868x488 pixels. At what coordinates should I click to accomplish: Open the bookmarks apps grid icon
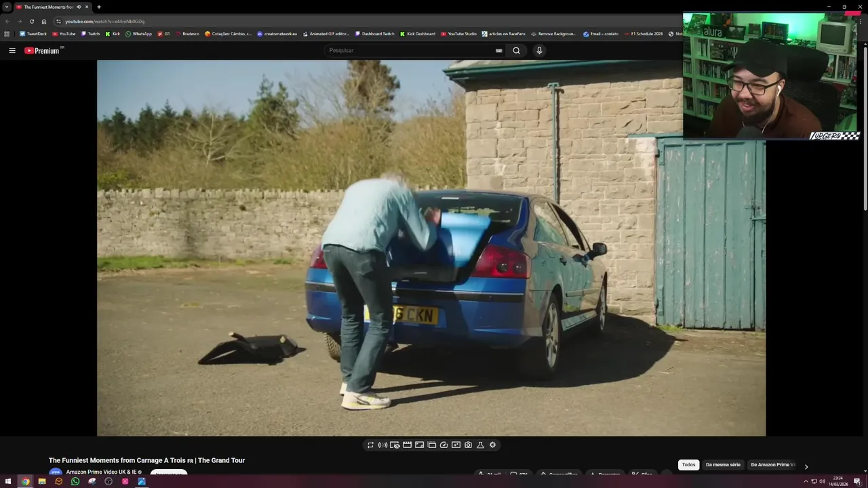[7, 34]
